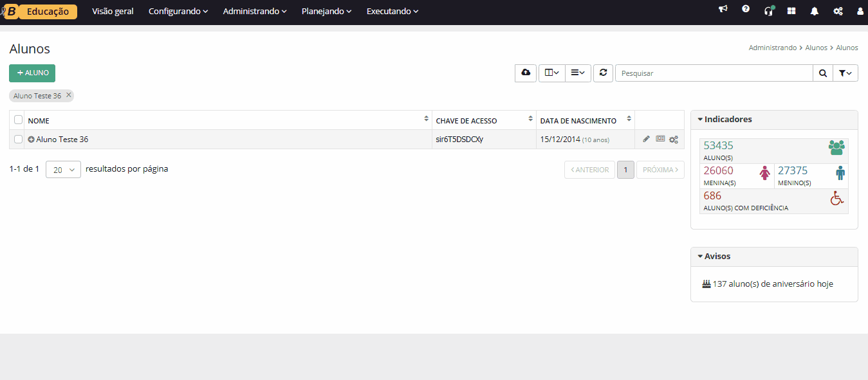Click the notifications bell icon

[x=815, y=11]
